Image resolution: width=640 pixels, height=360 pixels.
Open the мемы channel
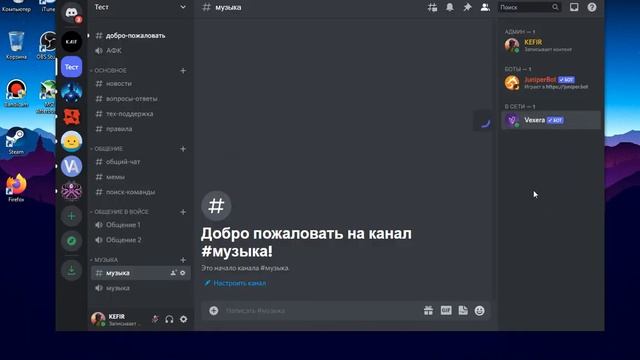140,177
